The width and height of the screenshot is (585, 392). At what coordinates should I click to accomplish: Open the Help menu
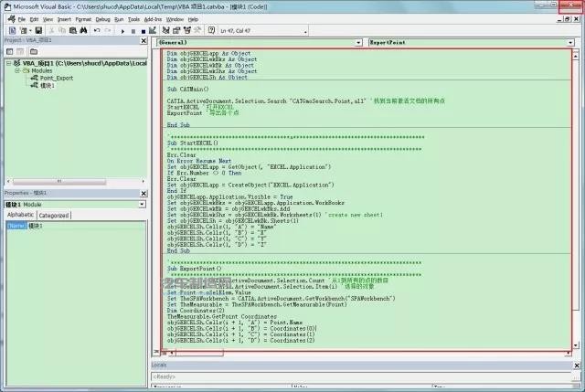point(193,19)
